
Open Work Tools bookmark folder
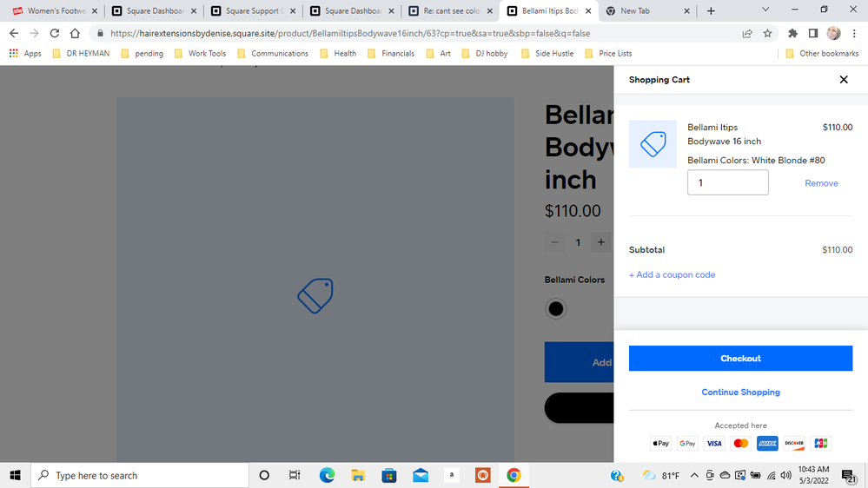(x=200, y=54)
